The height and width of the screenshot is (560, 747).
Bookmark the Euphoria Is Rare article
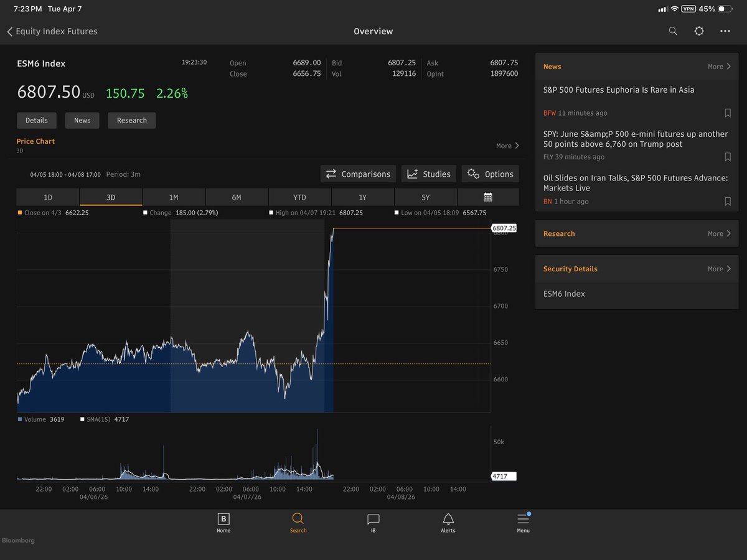point(728,113)
